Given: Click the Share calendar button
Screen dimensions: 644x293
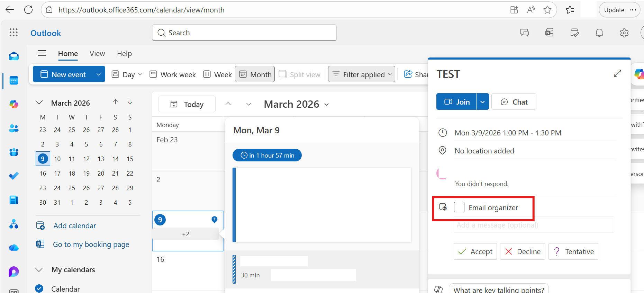Looking at the screenshot, I should pos(416,74).
